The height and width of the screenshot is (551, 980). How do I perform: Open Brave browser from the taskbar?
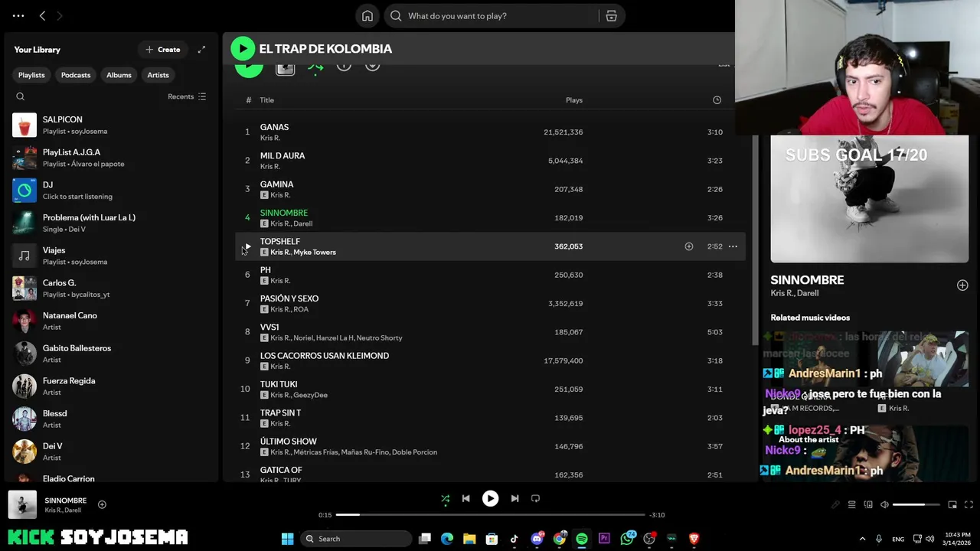tap(694, 539)
